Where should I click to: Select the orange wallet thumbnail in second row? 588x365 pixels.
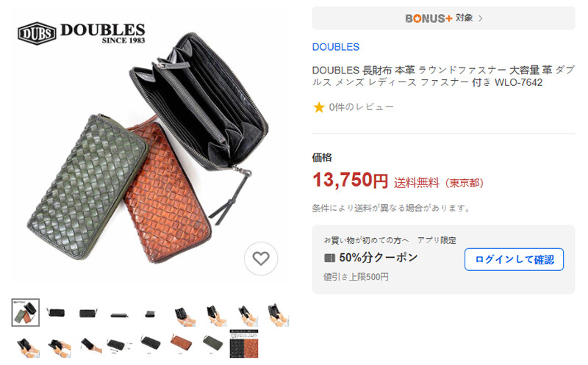click(x=181, y=342)
